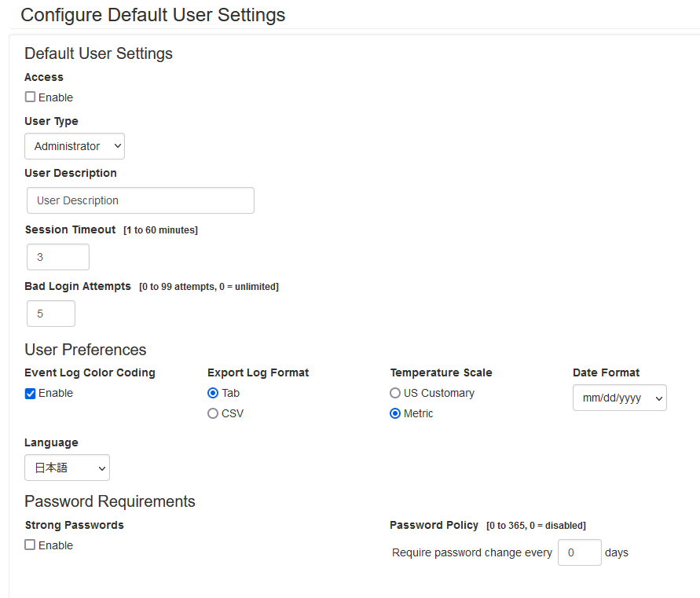Click the US Customary label text
700x598 pixels.
click(439, 393)
